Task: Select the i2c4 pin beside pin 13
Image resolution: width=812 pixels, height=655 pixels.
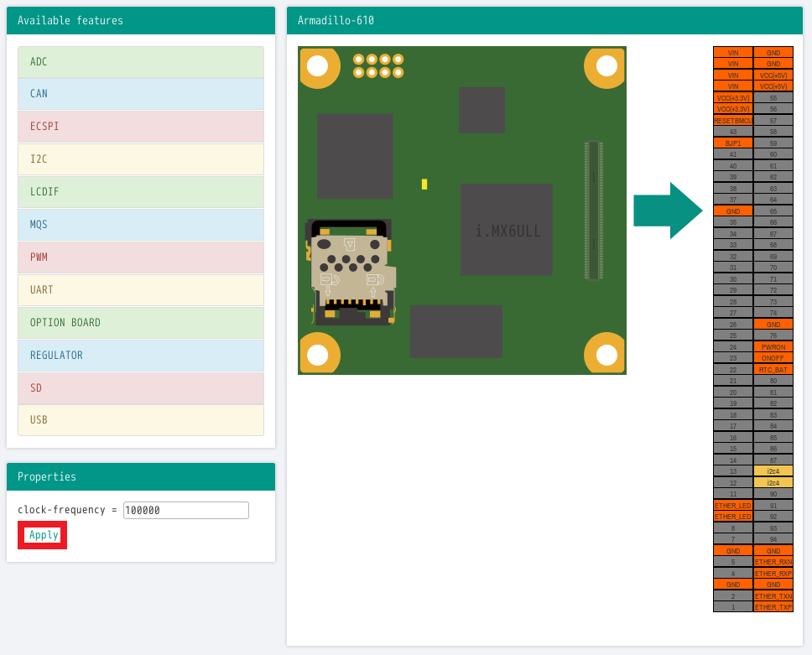Action: pyautogui.click(x=773, y=471)
